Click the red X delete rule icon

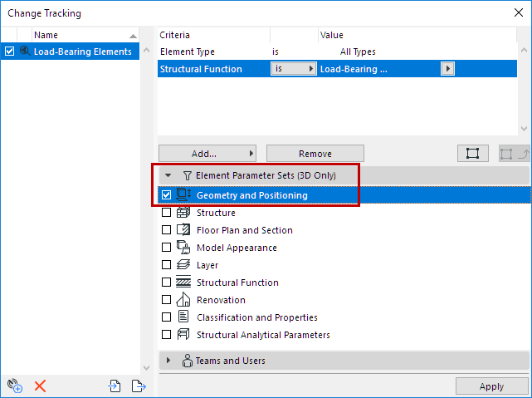[x=40, y=386]
